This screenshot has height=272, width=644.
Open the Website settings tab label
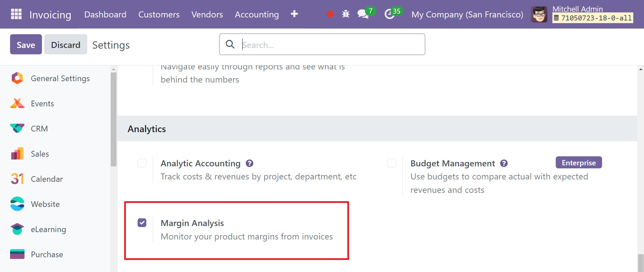click(45, 204)
